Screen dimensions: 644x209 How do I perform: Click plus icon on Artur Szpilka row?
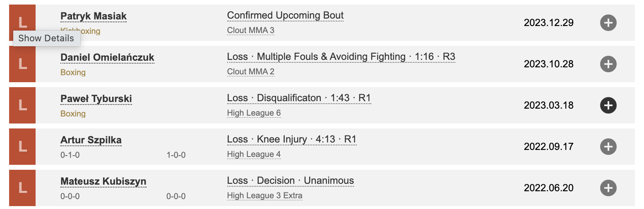(608, 147)
